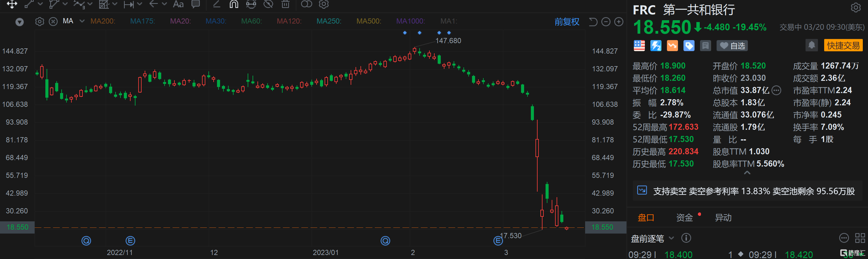868x259 pixels.
Task: Collapse indicator legend with triangle button
Action: coord(20,22)
